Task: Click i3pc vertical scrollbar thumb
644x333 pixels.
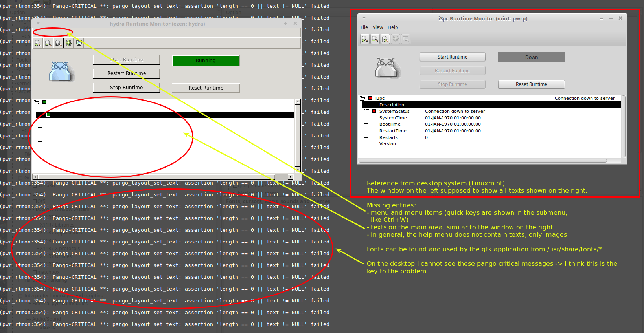Action: [623, 126]
